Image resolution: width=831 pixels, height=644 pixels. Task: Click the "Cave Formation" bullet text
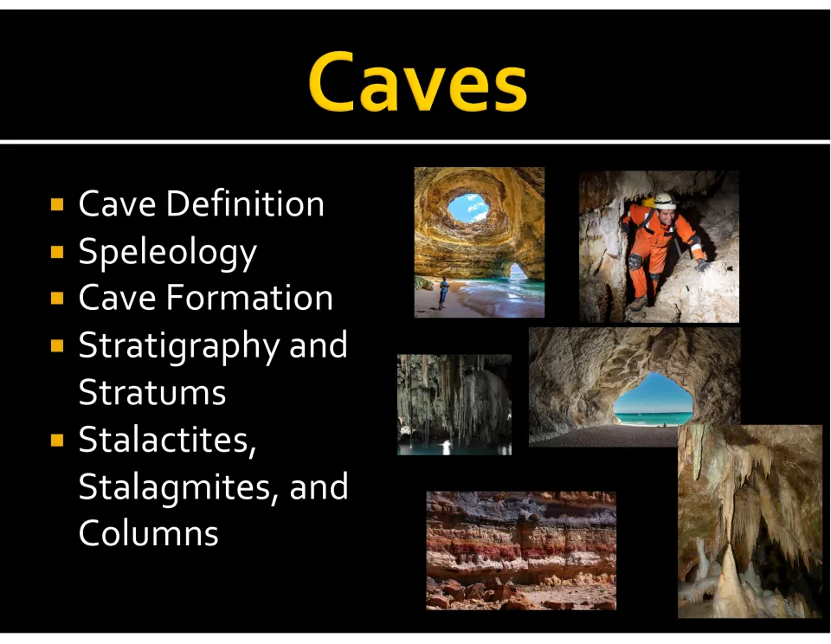coord(206,298)
